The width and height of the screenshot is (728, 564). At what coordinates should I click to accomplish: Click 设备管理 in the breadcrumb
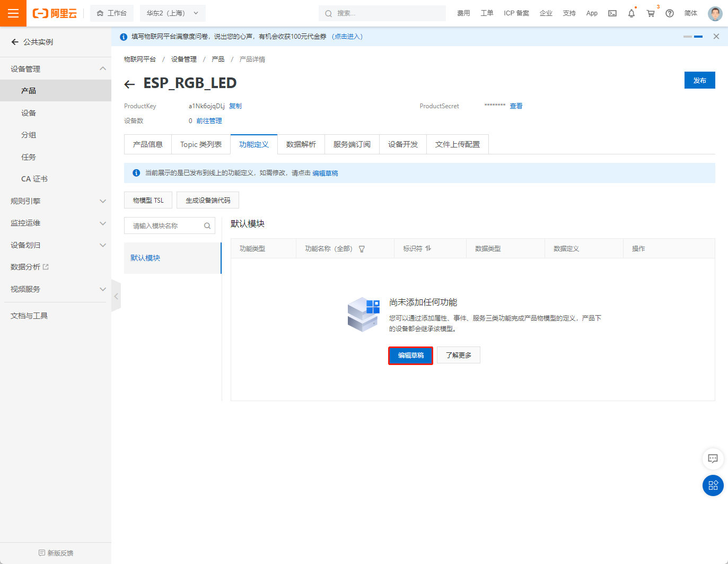tap(184, 59)
